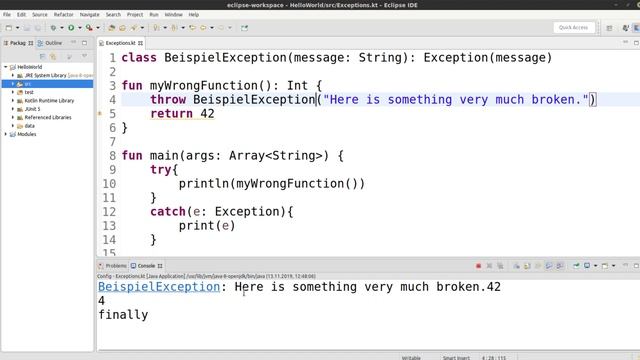Image resolution: width=640 pixels, height=360 pixels.
Task: Open the External Tools dropdown arrow
Action: (98, 28)
